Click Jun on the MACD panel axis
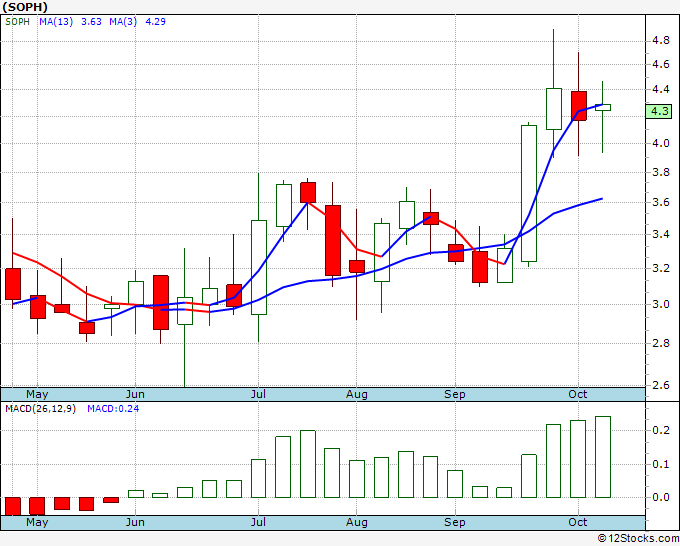680x546 pixels. [x=135, y=523]
